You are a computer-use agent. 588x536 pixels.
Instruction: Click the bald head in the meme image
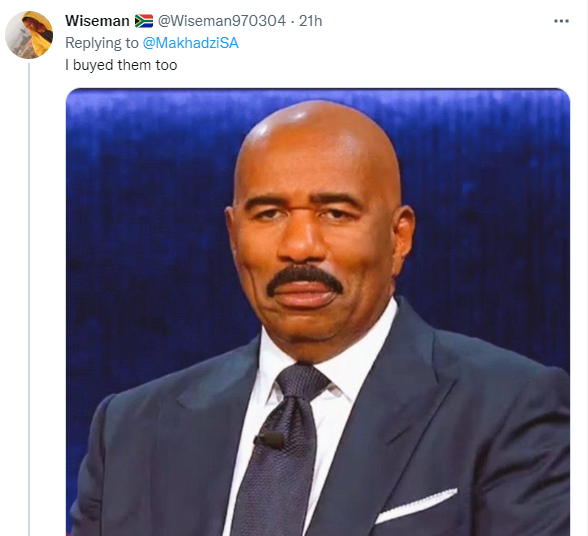point(317,146)
